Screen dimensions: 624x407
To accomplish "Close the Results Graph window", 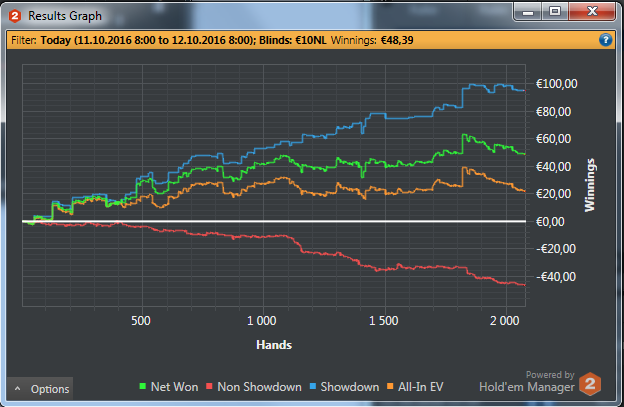I will [592, 12].
